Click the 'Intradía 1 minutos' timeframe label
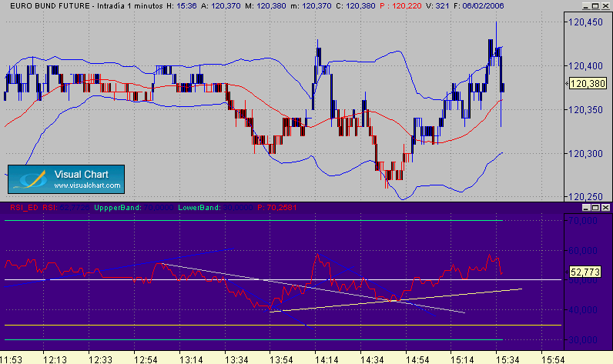613x364 pixels. click(x=130, y=6)
